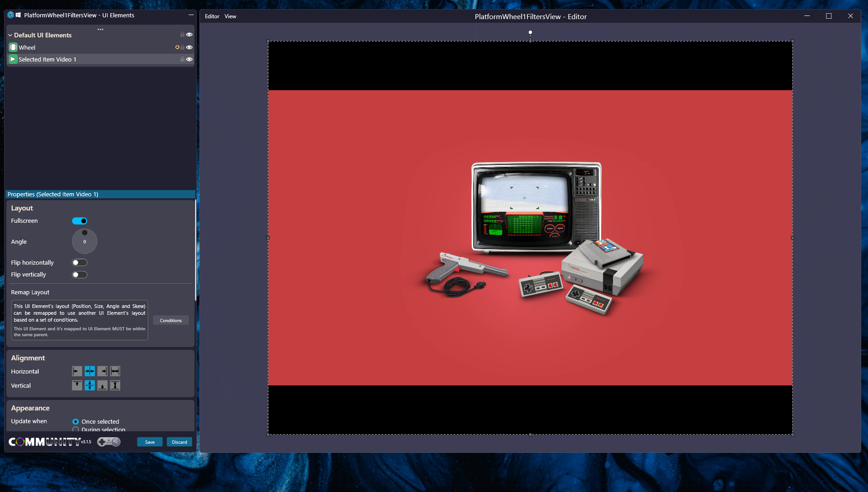Screen dimensions: 868x492
Task: Click the Update when label
Action: tap(29, 421)
